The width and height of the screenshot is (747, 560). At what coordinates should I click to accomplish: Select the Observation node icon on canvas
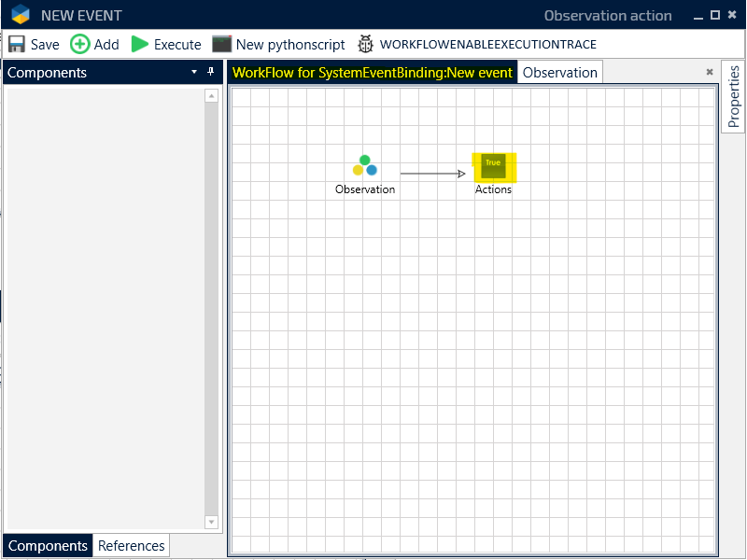point(365,166)
